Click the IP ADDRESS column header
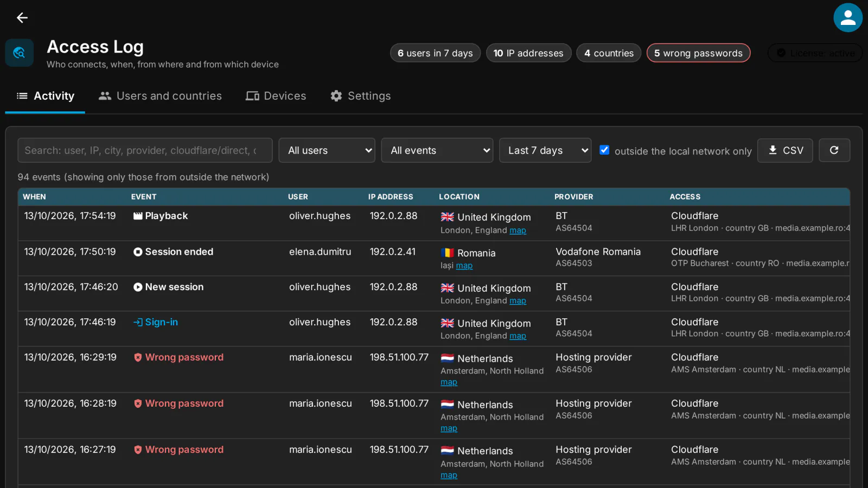The image size is (868, 488). [x=391, y=197]
